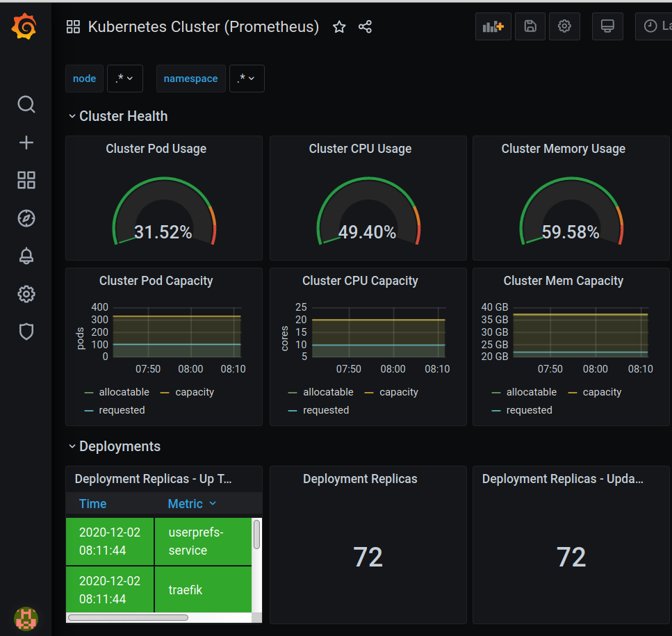
Task: Share the dashboard via share icon
Action: coord(365,27)
